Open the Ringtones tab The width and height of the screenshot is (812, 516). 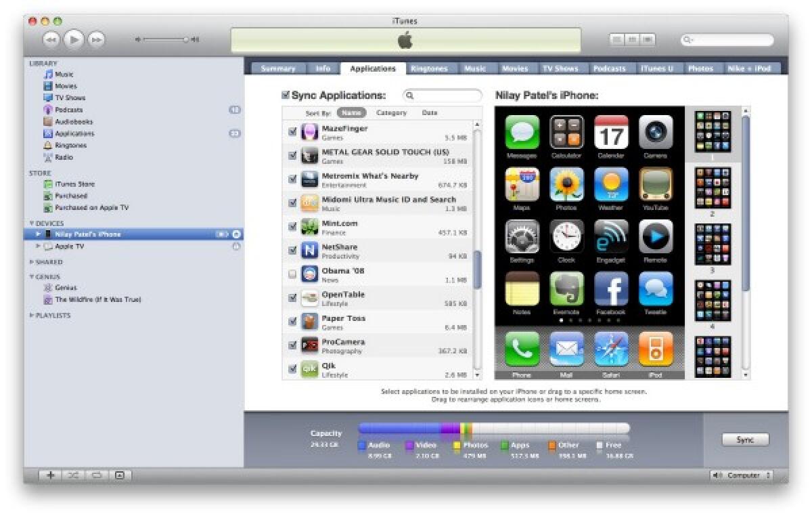point(429,68)
